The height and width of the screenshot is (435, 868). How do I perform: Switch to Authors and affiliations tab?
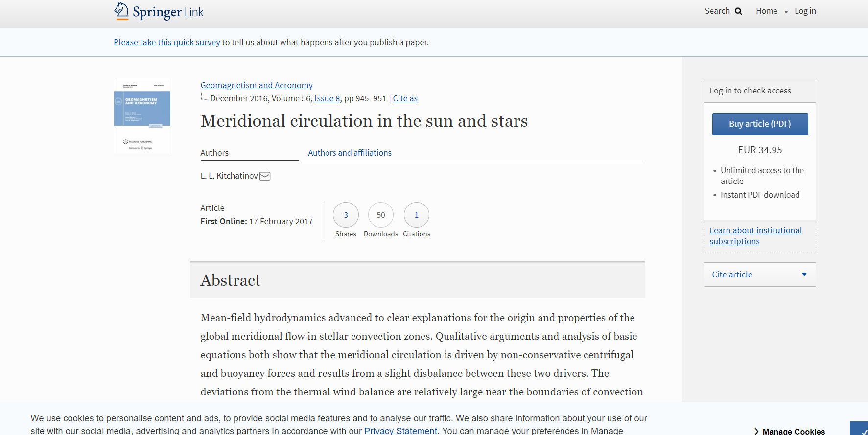(x=350, y=153)
